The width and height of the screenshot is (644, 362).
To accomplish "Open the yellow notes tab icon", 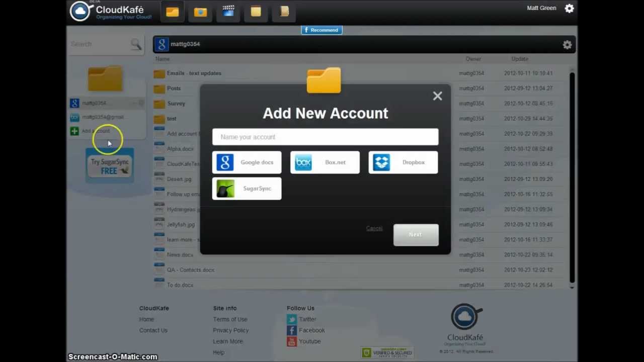I will pyautogui.click(x=256, y=12).
